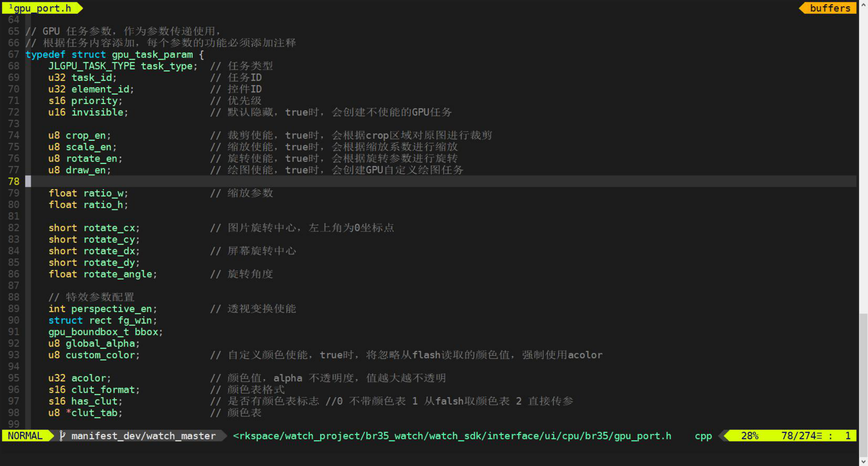Viewport: 868px width, 466px height.
Task: Click the ratio_w field
Action: (104, 193)
